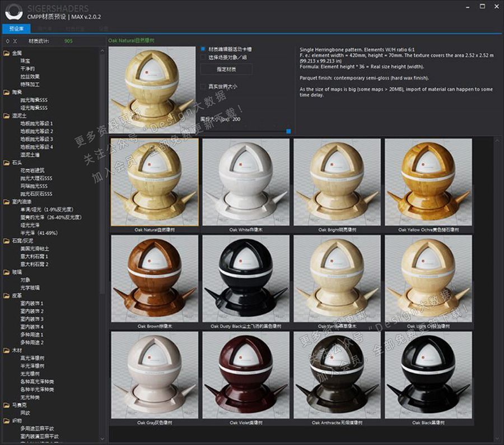Click the 金属 folder icon

[7, 53]
